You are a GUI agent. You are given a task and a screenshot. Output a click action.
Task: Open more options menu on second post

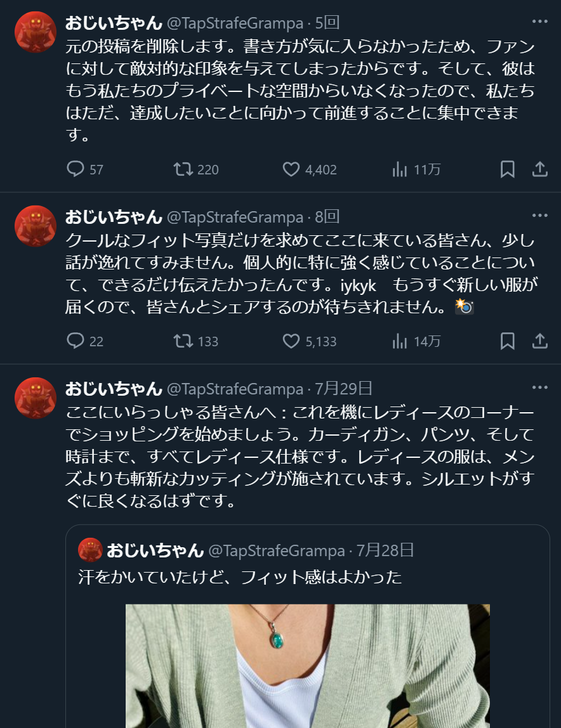[x=539, y=216]
